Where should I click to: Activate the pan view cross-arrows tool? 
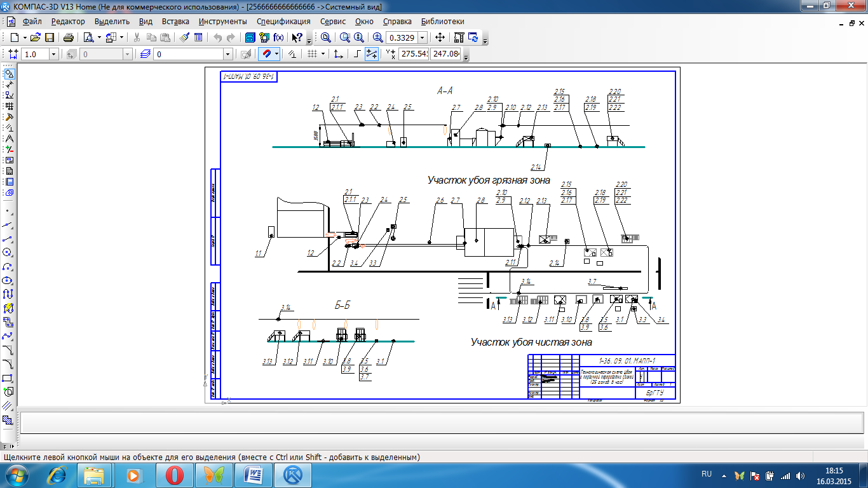(x=440, y=37)
